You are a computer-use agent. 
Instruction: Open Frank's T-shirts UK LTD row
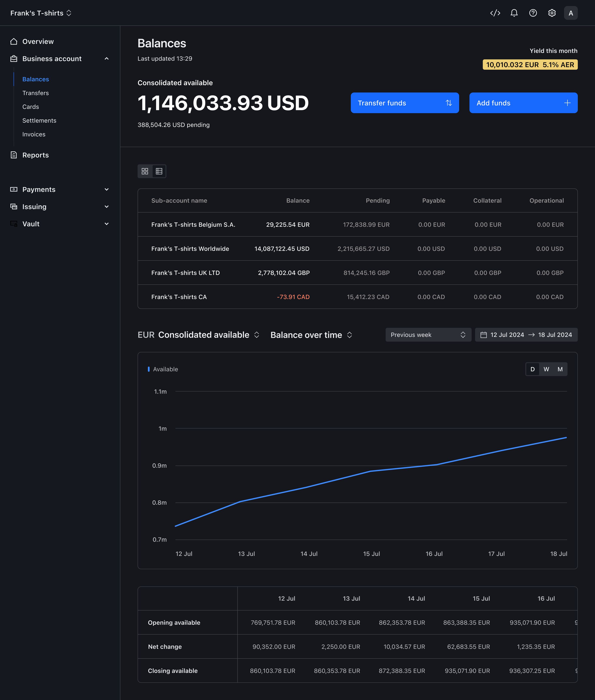pyautogui.click(x=357, y=273)
